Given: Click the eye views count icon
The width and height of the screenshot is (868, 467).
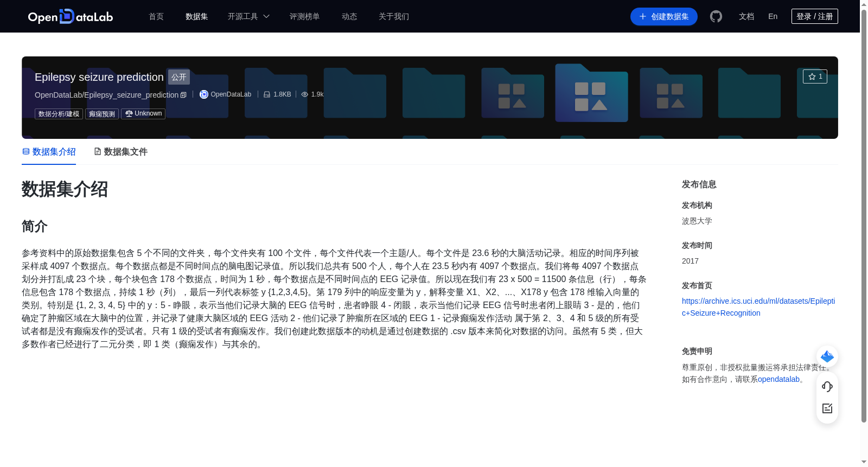Looking at the screenshot, I should pos(305,94).
